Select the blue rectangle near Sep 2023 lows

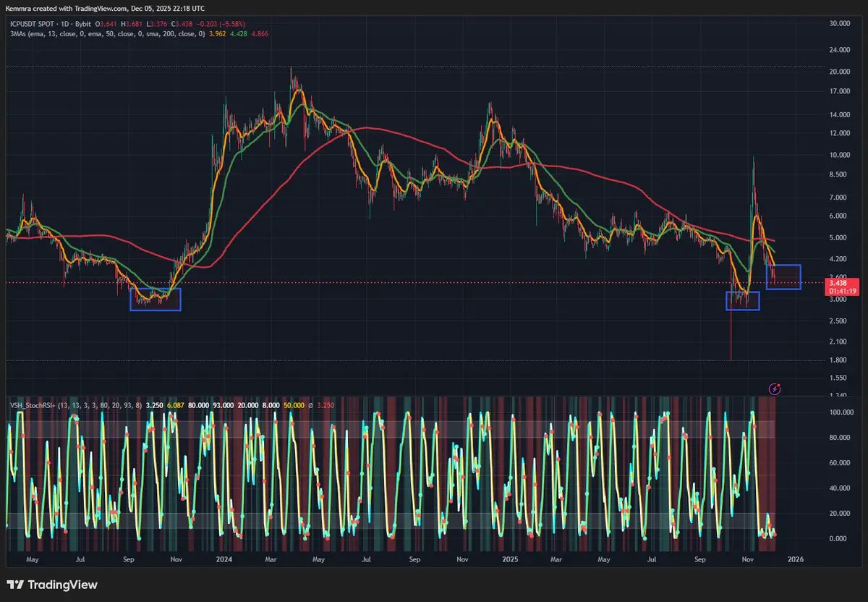[155, 300]
